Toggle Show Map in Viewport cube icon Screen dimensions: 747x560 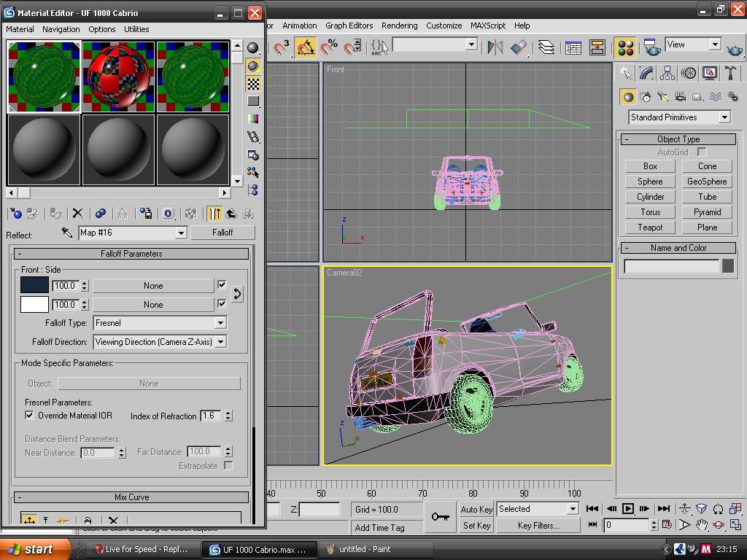click(191, 214)
